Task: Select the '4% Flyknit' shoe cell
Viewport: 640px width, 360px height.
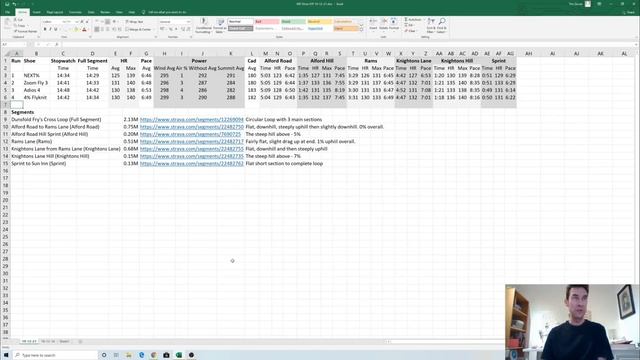Action: [36, 98]
